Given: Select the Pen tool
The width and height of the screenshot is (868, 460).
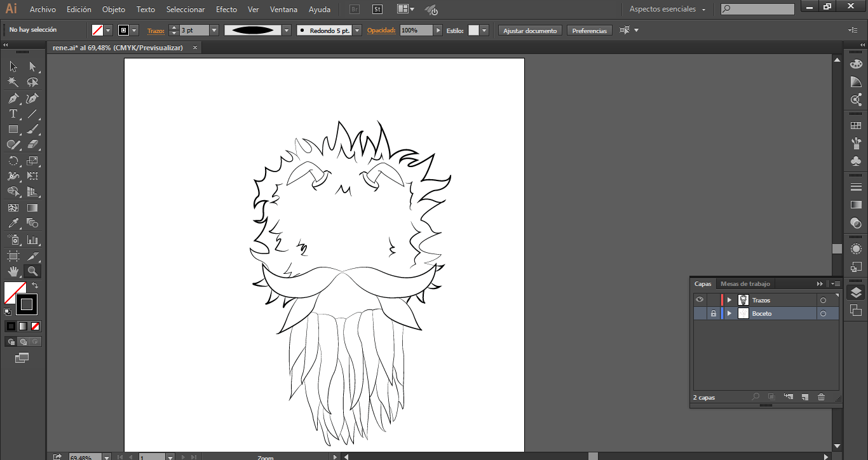Looking at the screenshot, I should 13,98.
